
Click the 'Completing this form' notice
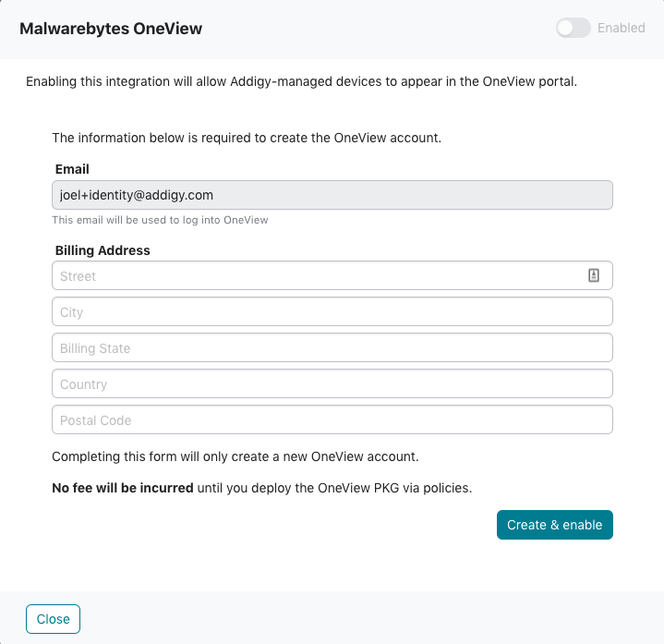coord(235,456)
